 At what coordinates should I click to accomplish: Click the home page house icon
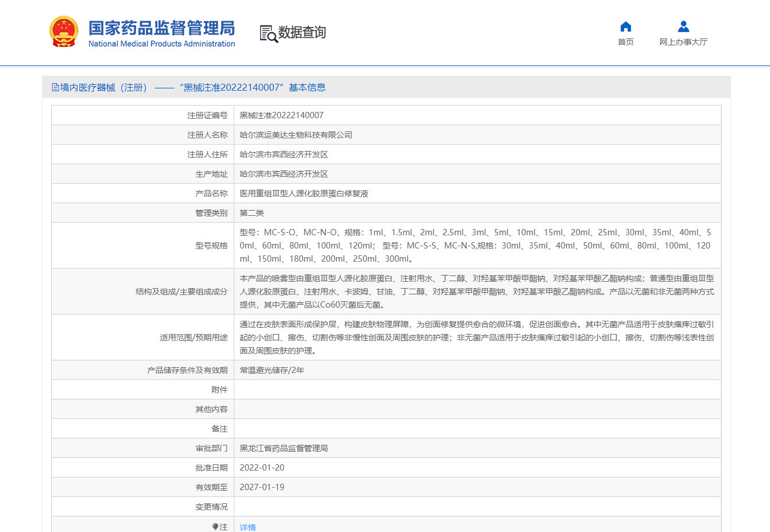tap(626, 26)
